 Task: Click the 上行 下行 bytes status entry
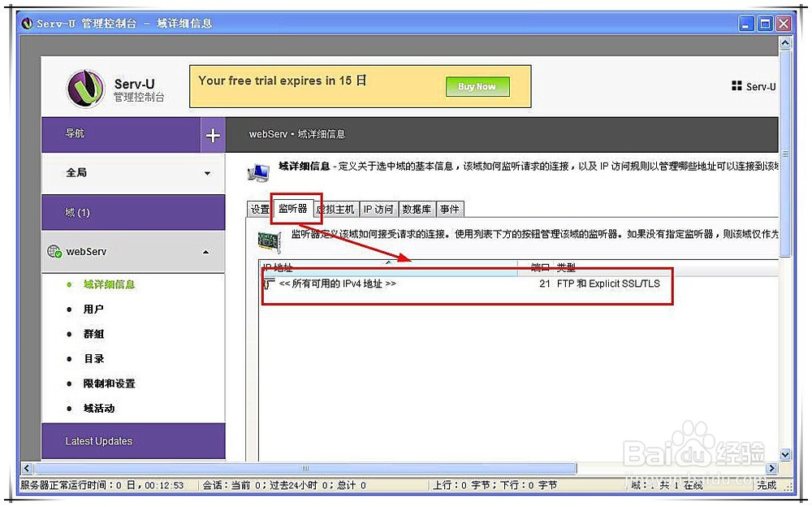click(495, 486)
